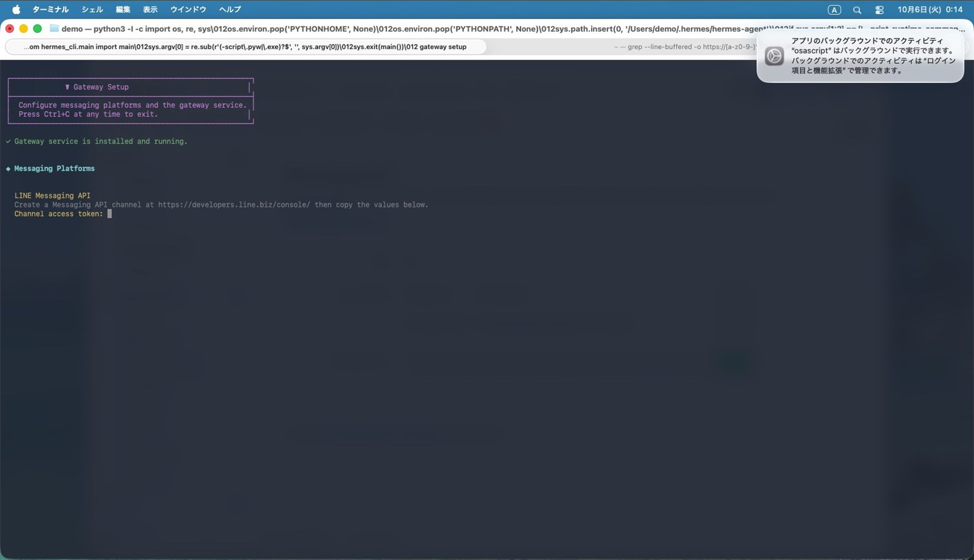974x560 pixels.
Task: Click 'Configure messaging platforms' line
Action: pyautogui.click(x=132, y=105)
